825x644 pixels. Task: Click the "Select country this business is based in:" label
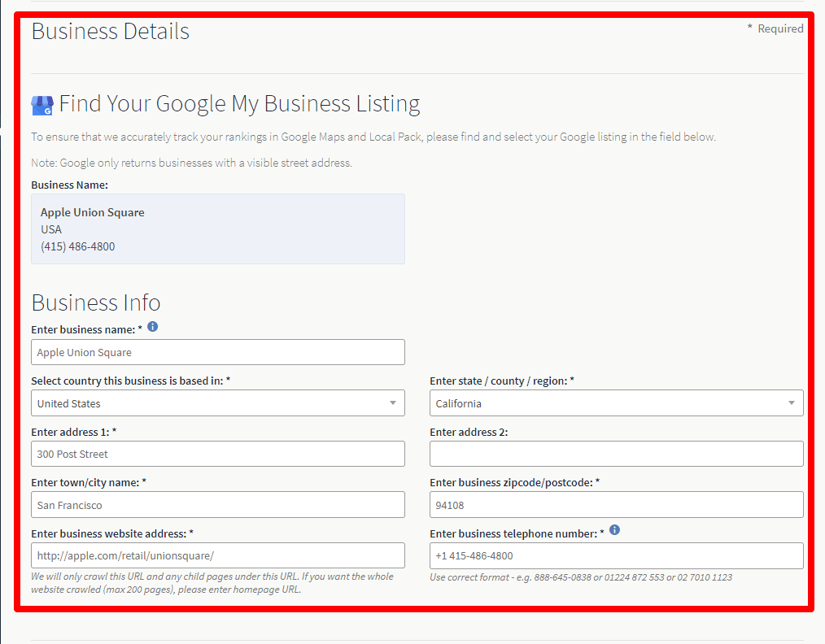130,381
